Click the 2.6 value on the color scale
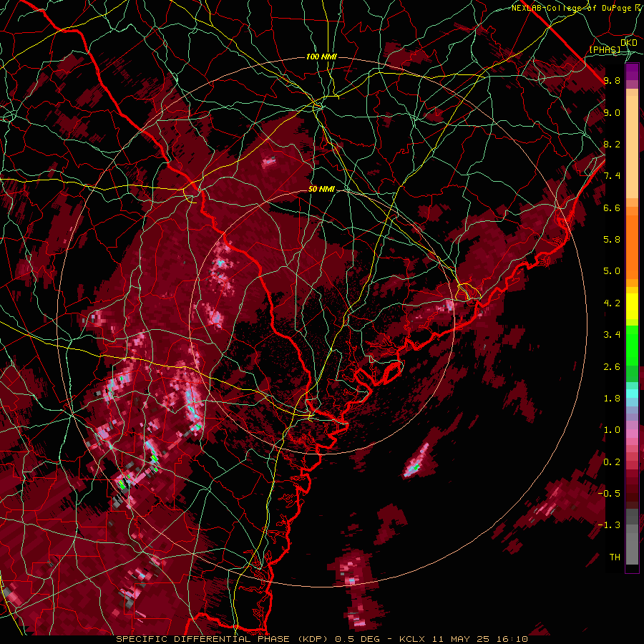 coord(612,367)
